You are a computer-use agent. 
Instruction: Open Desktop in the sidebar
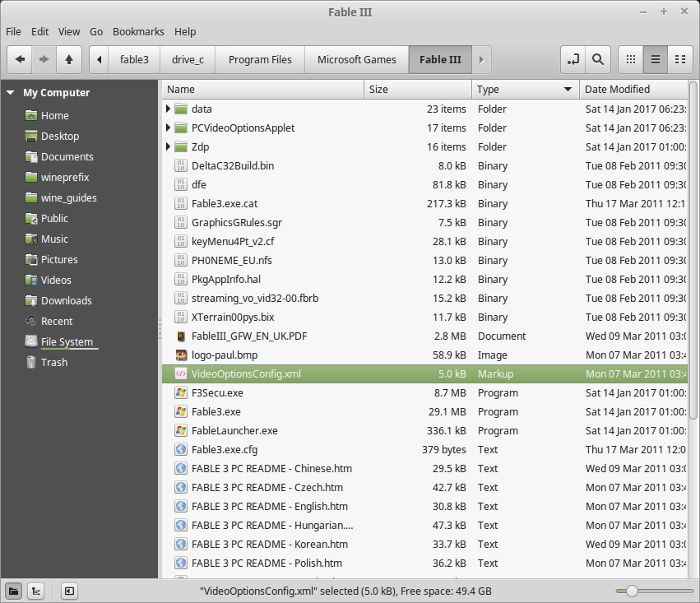60,136
